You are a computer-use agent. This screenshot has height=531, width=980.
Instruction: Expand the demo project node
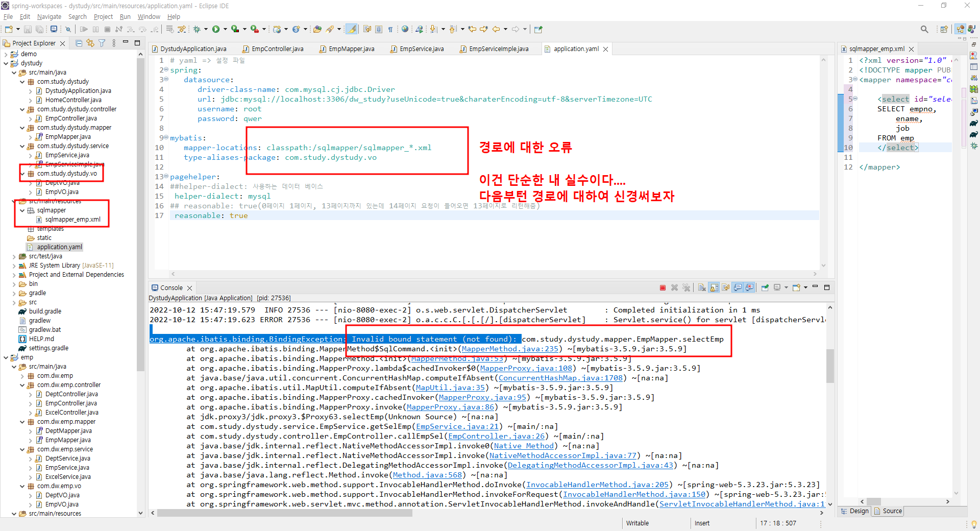point(6,54)
